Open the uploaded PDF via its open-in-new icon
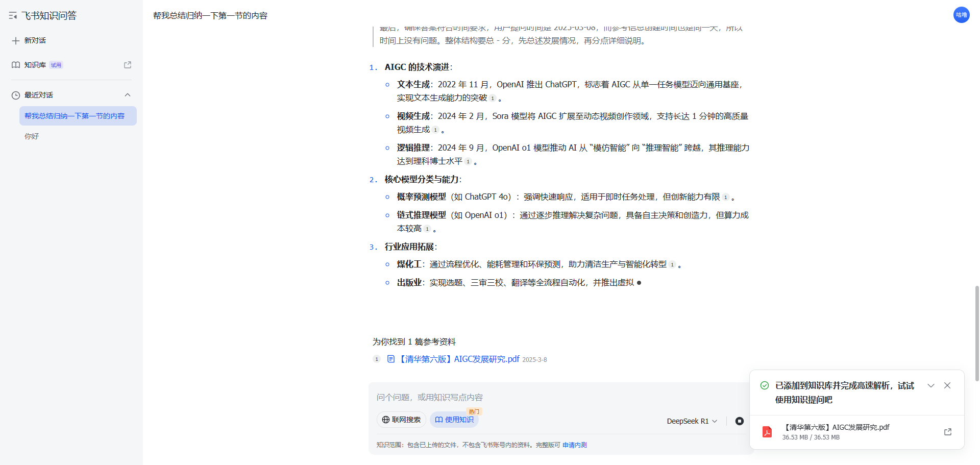Viewport: 980px width, 465px height. [947, 432]
